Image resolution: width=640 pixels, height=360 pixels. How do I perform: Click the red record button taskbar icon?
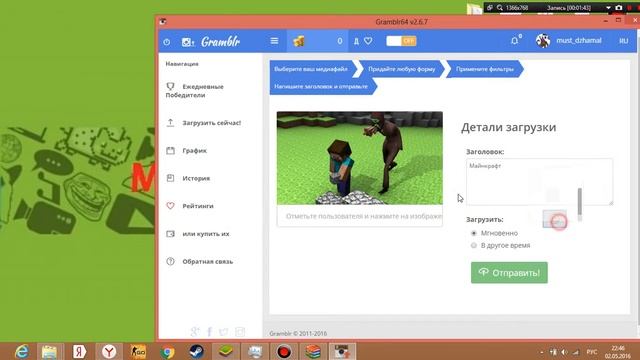(x=284, y=351)
